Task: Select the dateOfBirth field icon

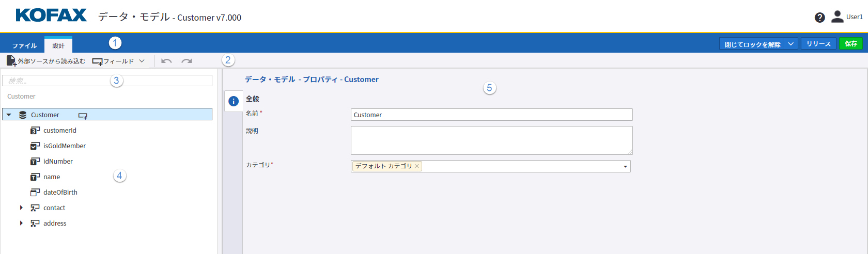Action: pyautogui.click(x=35, y=193)
